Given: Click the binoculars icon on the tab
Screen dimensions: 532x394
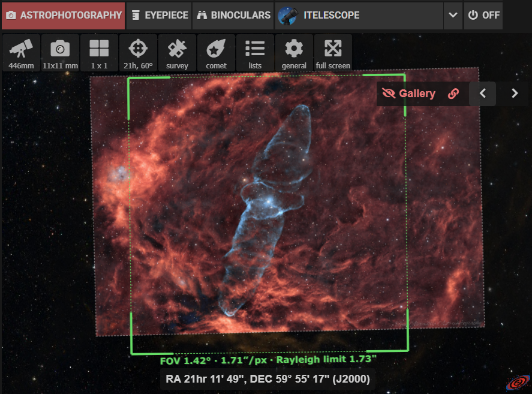Looking at the screenshot, I should (x=202, y=15).
